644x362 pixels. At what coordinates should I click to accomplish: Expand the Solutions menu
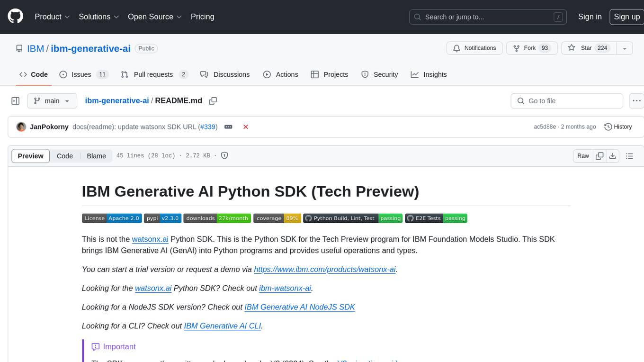(99, 17)
